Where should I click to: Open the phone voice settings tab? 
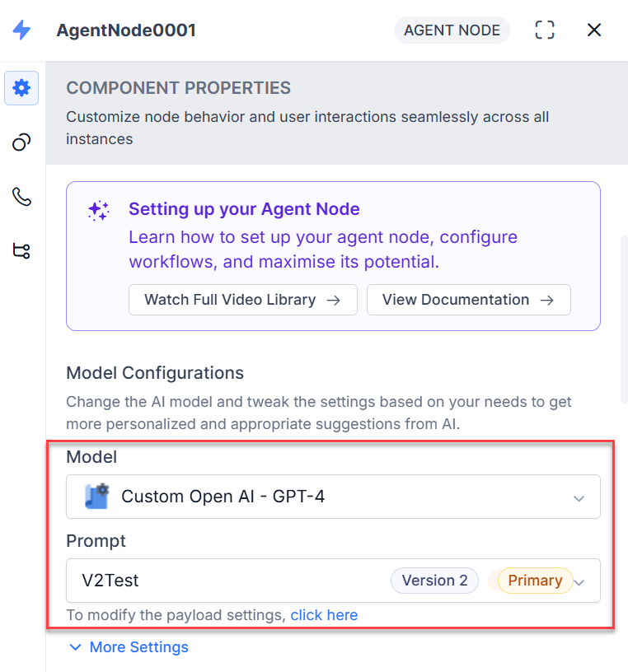point(21,197)
